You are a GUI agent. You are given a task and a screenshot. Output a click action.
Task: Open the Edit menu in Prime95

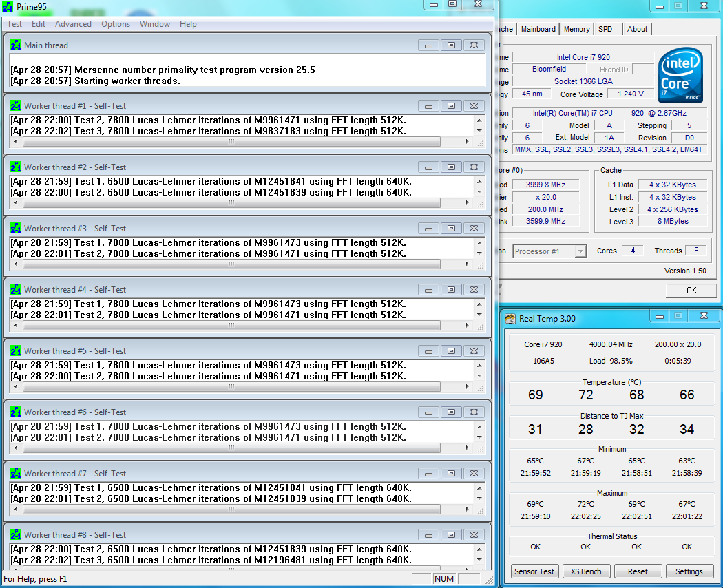coord(39,24)
